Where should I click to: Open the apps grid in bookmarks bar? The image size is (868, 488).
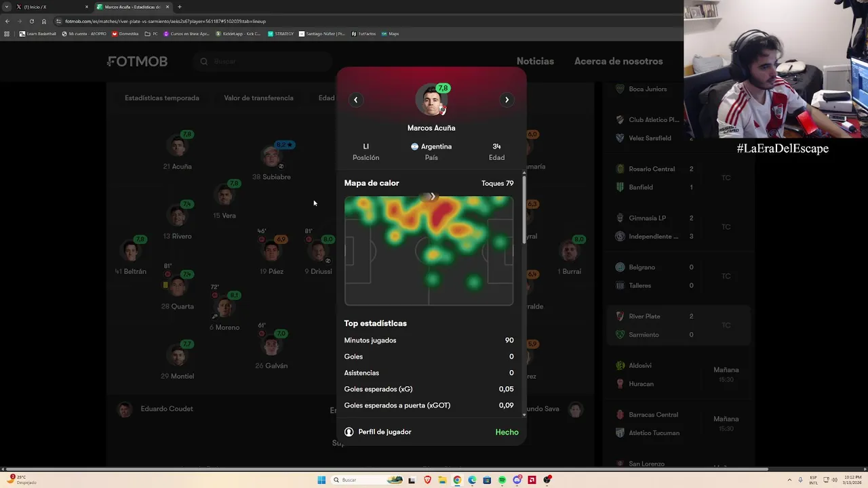(7, 33)
